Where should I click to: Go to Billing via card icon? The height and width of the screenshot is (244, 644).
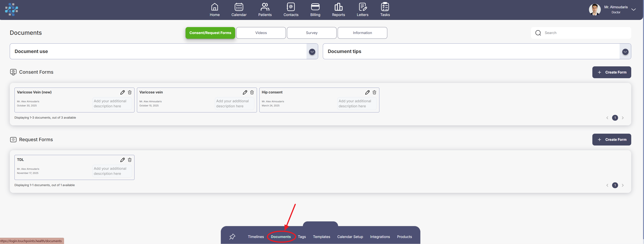(315, 7)
